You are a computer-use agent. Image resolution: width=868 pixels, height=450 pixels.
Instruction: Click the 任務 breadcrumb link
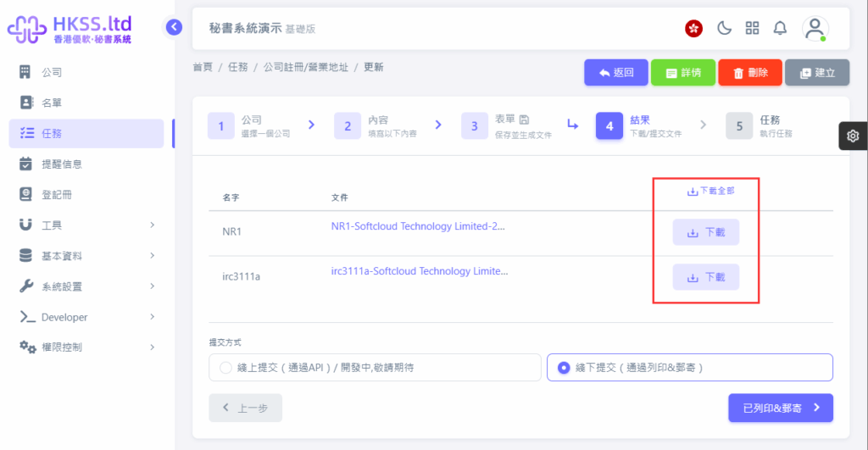tap(237, 67)
